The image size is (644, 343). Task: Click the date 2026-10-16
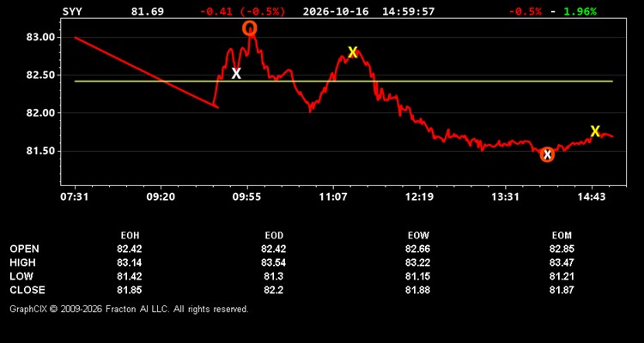tap(337, 11)
